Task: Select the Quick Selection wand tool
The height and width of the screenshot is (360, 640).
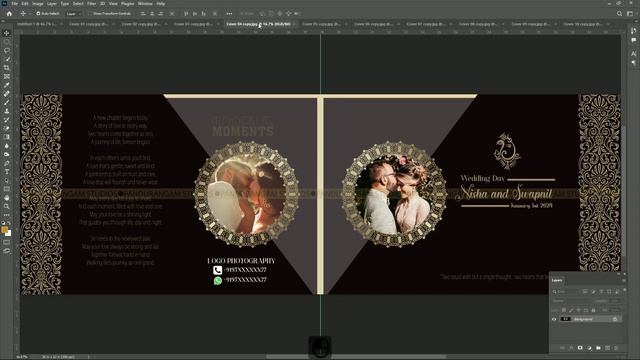Action: click(x=7, y=59)
